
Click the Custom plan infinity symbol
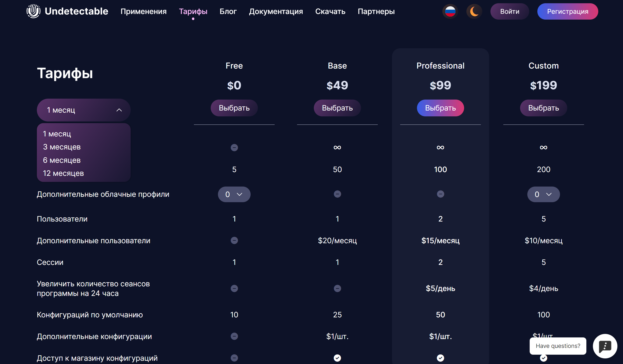[x=543, y=148]
